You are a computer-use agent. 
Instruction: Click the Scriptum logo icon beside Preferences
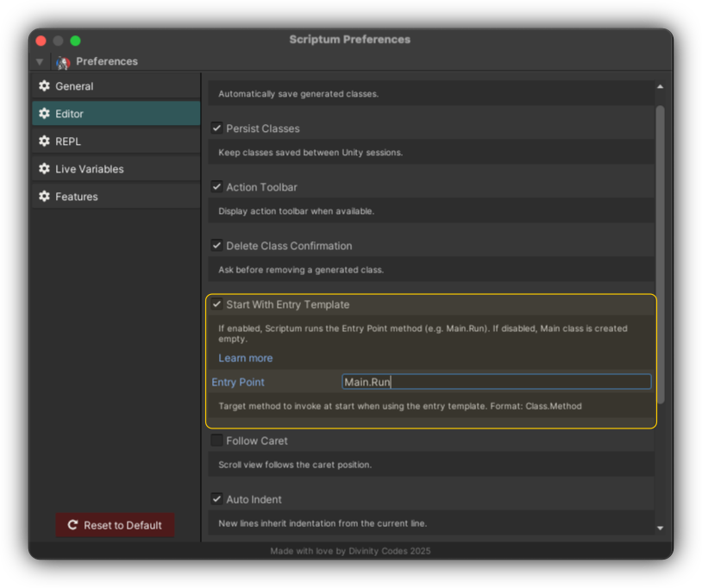click(x=63, y=63)
